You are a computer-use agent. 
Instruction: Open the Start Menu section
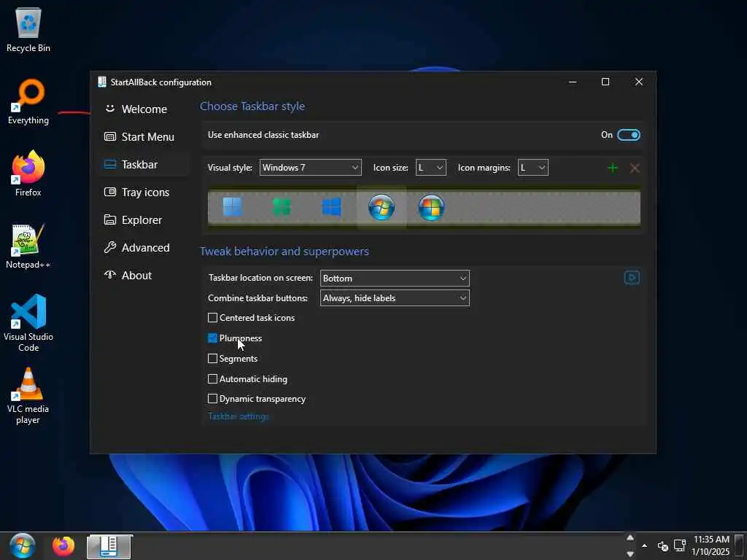pos(144,136)
